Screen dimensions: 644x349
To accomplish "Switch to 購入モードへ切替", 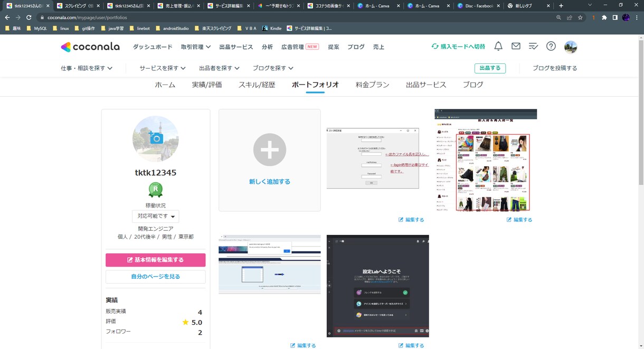I will point(458,46).
